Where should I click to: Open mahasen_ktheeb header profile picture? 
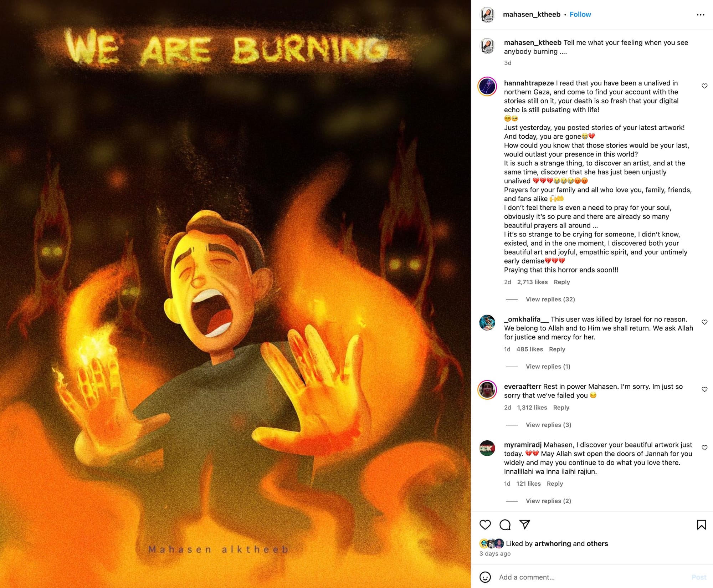487,15
